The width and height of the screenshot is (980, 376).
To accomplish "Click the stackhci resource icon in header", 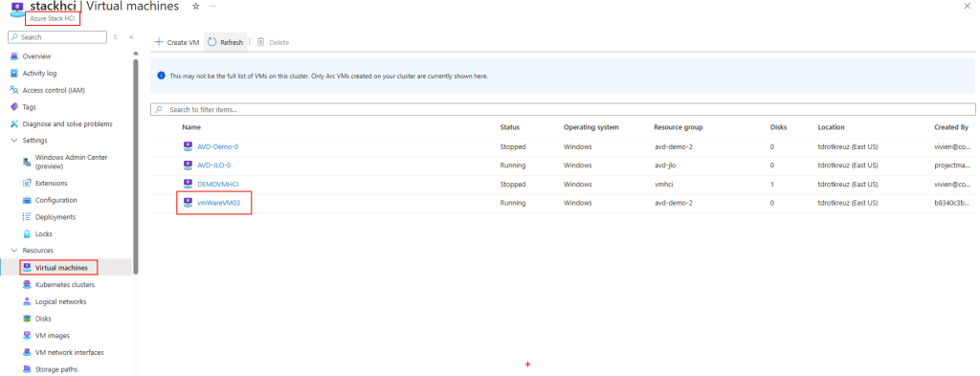I will [17, 10].
